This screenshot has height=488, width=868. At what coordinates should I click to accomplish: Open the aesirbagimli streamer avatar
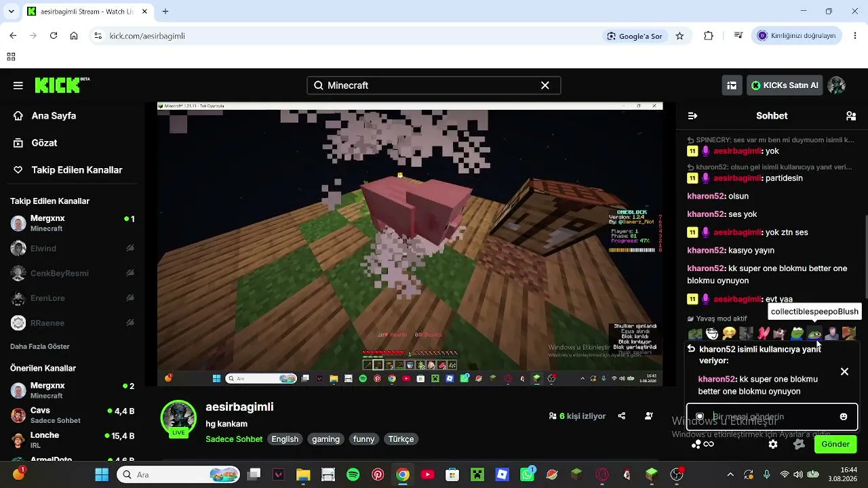click(x=178, y=418)
